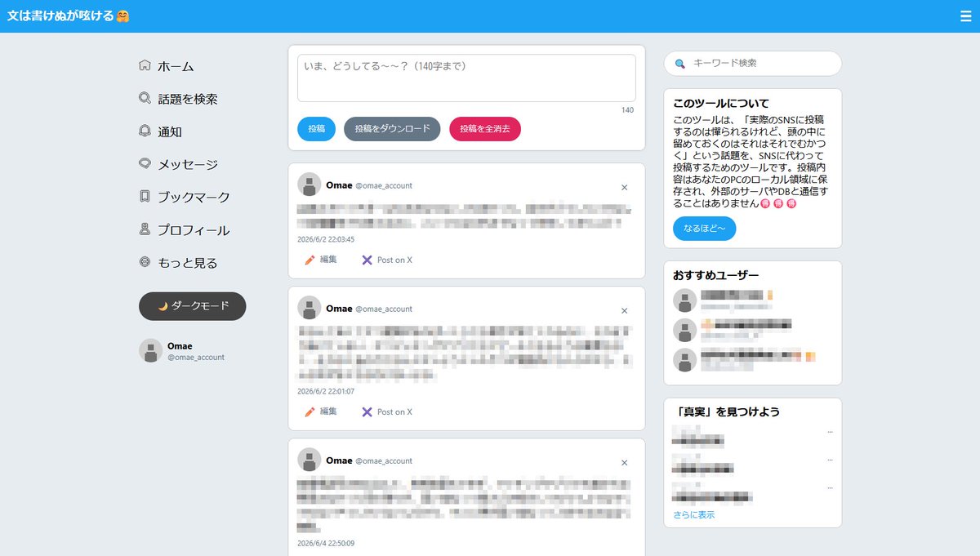Click third recommended user avatar
980x556 pixels.
click(684, 360)
